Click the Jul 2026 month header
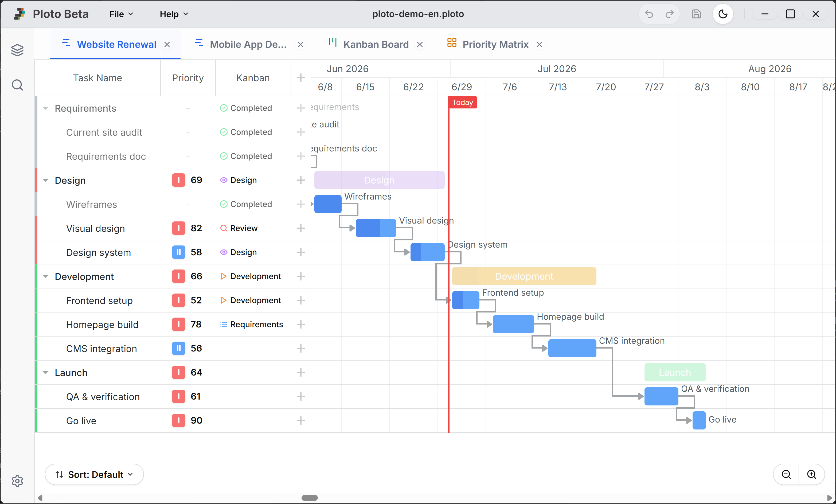This screenshot has height=504, width=836. (557, 69)
